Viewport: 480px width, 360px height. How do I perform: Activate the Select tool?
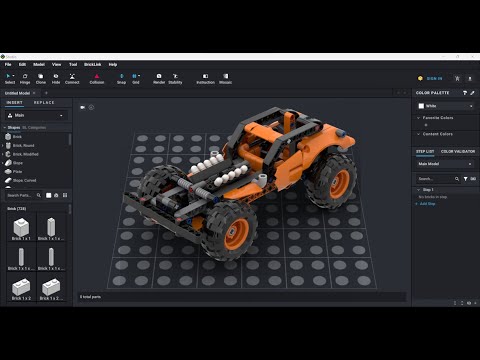[x=9, y=79]
